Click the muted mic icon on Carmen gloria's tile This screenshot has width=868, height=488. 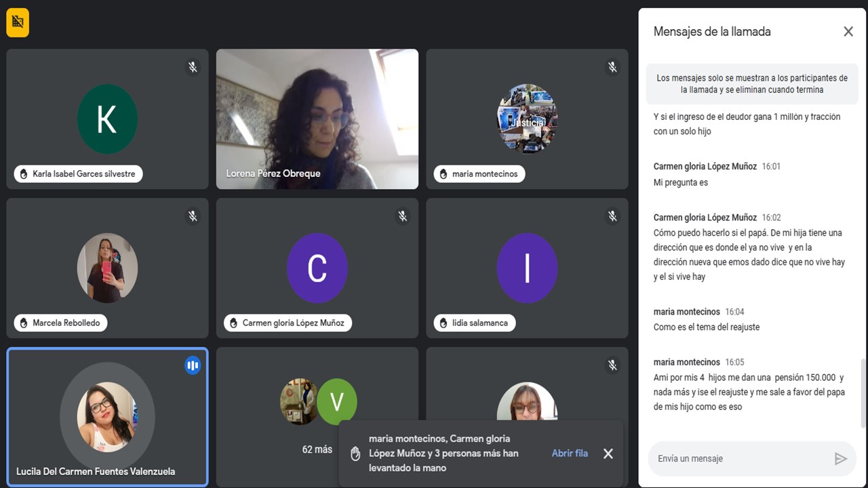[x=403, y=216]
